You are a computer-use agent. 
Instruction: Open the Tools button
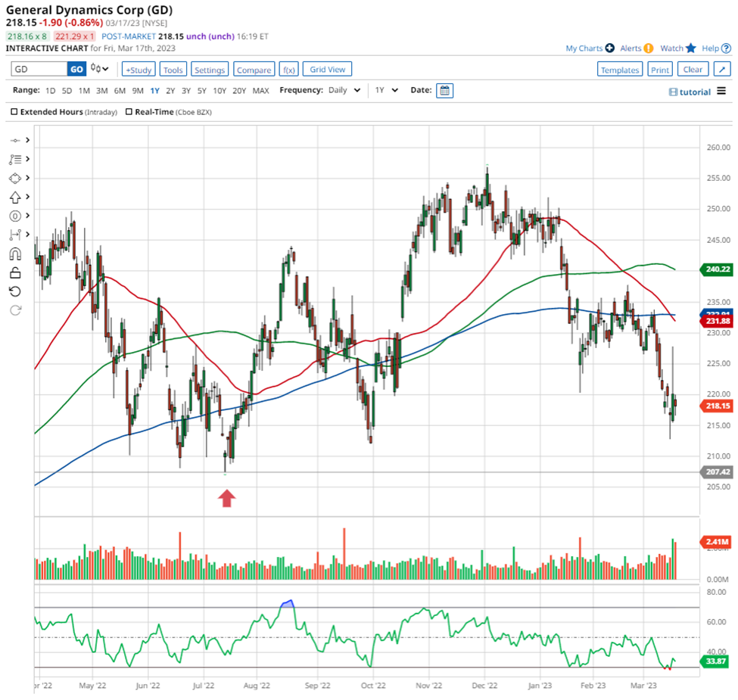[x=173, y=70]
